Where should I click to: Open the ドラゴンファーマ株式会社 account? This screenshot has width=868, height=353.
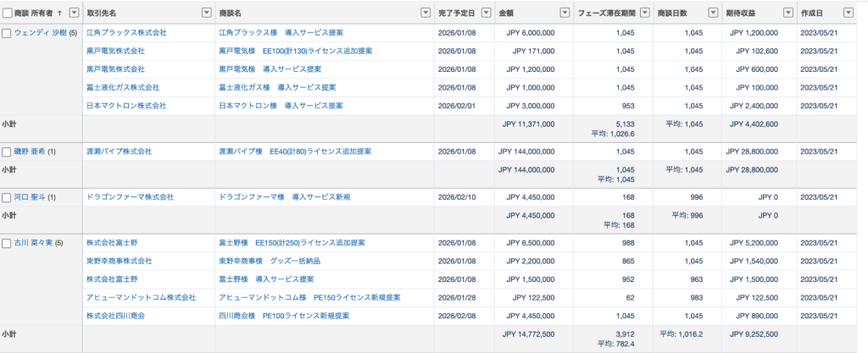coord(130,196)
